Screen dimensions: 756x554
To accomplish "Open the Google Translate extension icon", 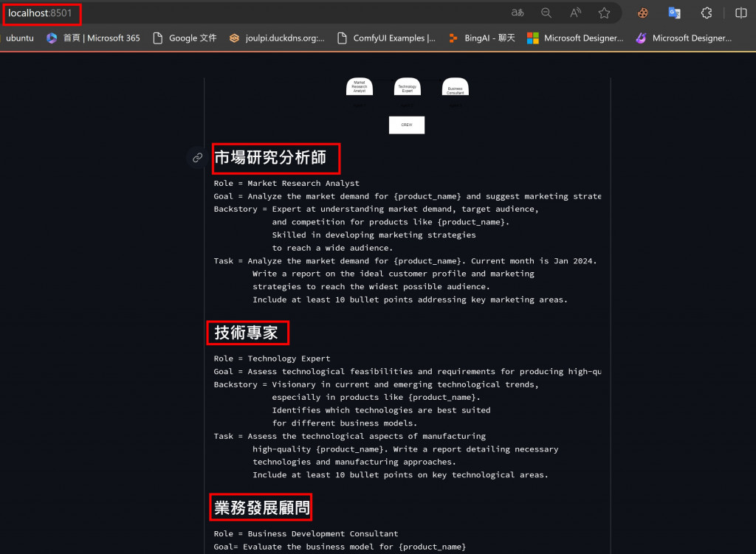I will coord(675,13).
